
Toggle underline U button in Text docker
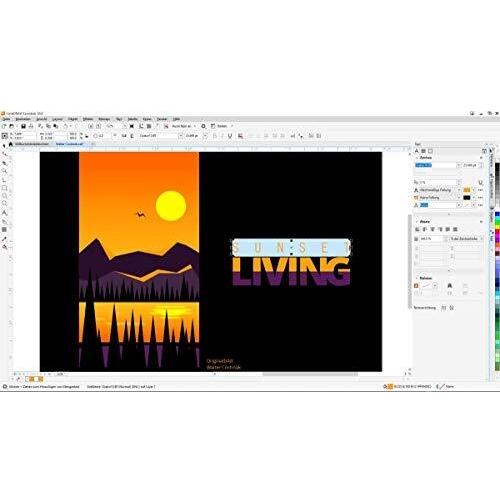(480, 182)
